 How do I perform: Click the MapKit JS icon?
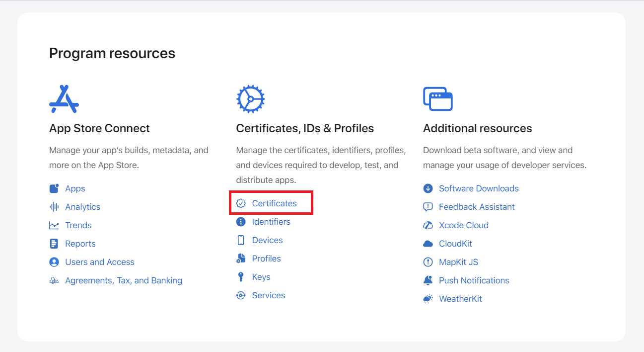pos(428,262)
